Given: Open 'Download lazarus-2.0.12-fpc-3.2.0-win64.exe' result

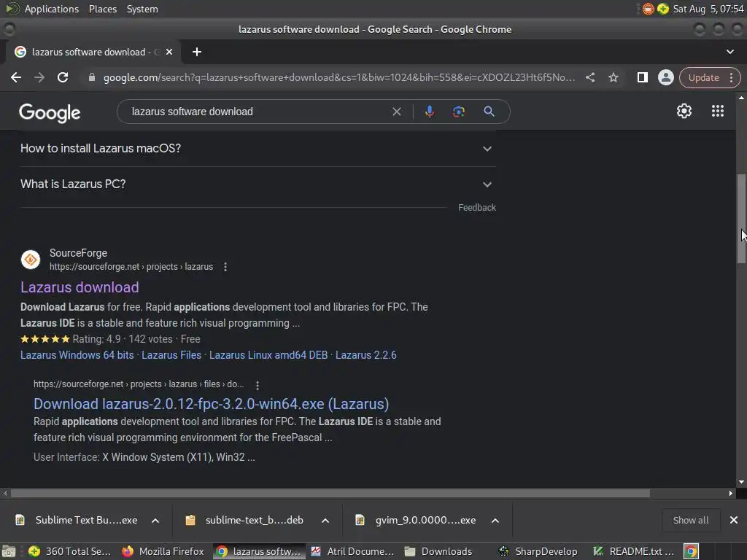Looking at the screenshot, I should [211, 404].
